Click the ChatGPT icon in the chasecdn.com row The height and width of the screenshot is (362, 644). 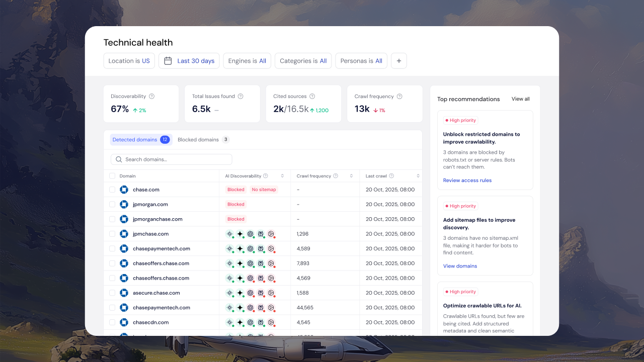point(250,322)
